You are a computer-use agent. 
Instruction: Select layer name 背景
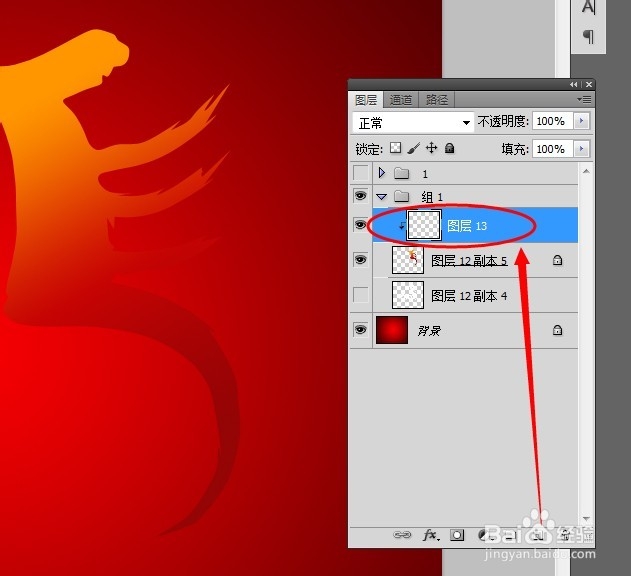click(429, 331)
